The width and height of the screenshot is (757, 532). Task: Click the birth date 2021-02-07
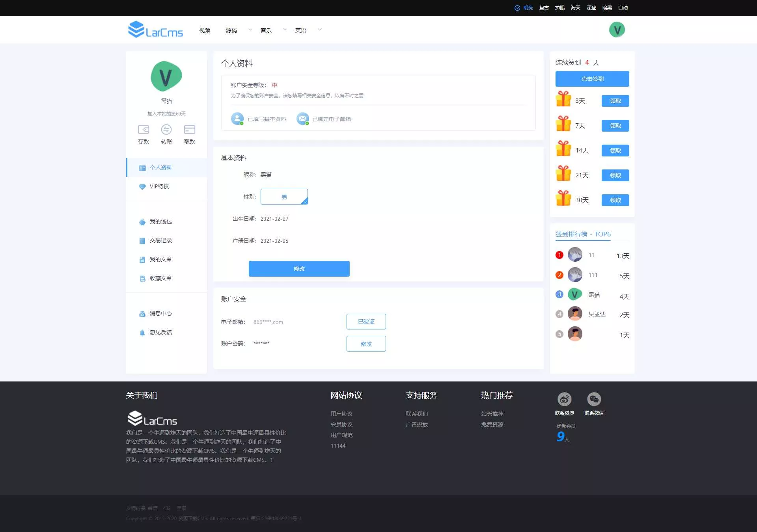pyautogui.click(x=274, y=219)
